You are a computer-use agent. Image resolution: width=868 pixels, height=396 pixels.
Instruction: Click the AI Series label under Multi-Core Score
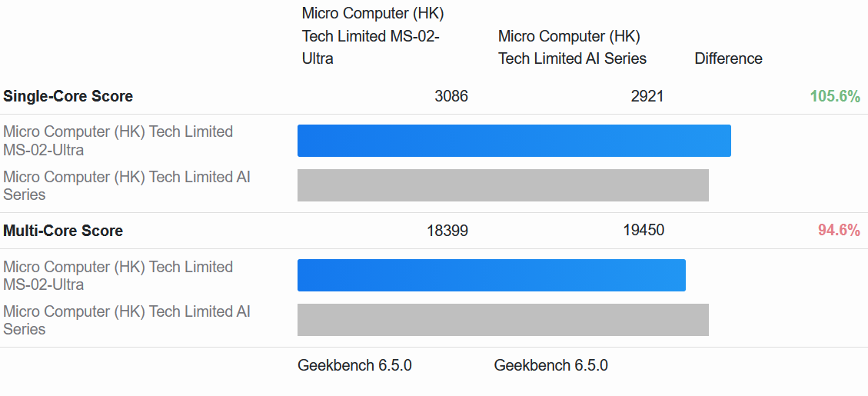coord(126,320)
